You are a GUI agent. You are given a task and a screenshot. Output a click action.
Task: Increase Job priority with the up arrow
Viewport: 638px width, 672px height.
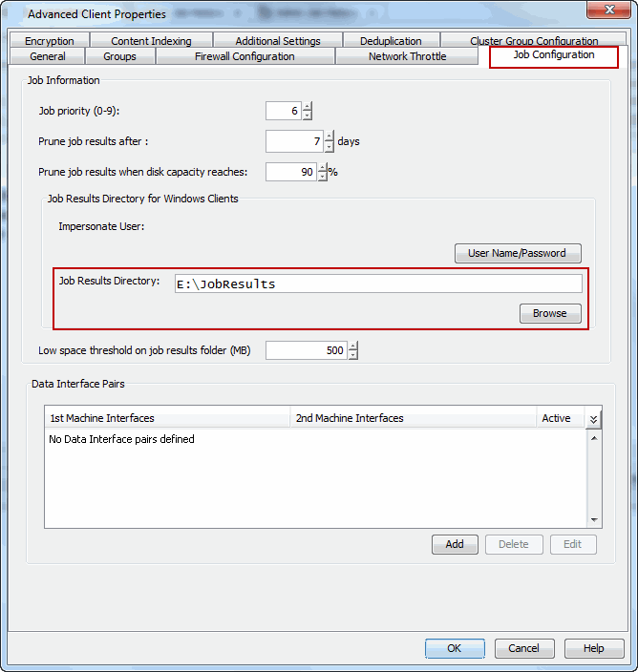(307, 106)
